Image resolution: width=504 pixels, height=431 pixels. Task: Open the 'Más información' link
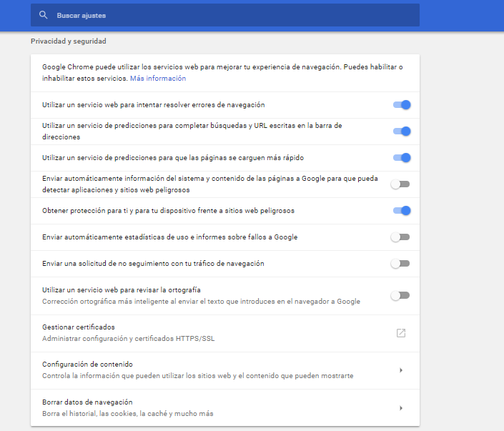pyautogui.click(x=158, y=79)
